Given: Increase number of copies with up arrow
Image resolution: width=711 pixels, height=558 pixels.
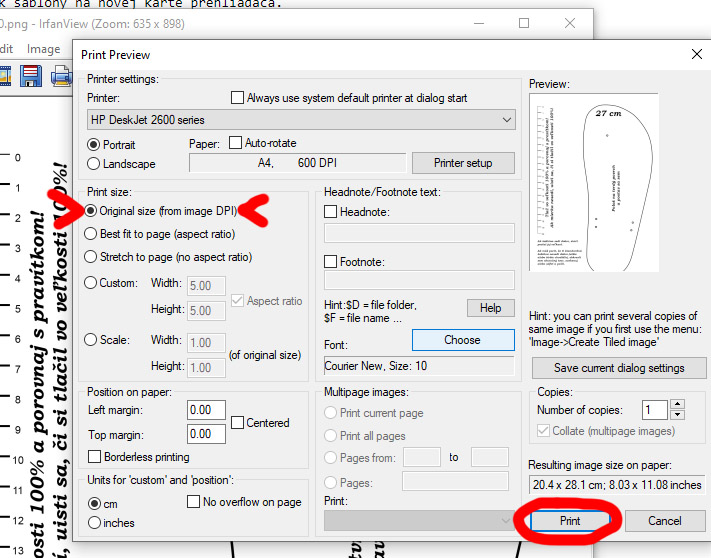Looking at the screenshot, I should tap(677, 405).
